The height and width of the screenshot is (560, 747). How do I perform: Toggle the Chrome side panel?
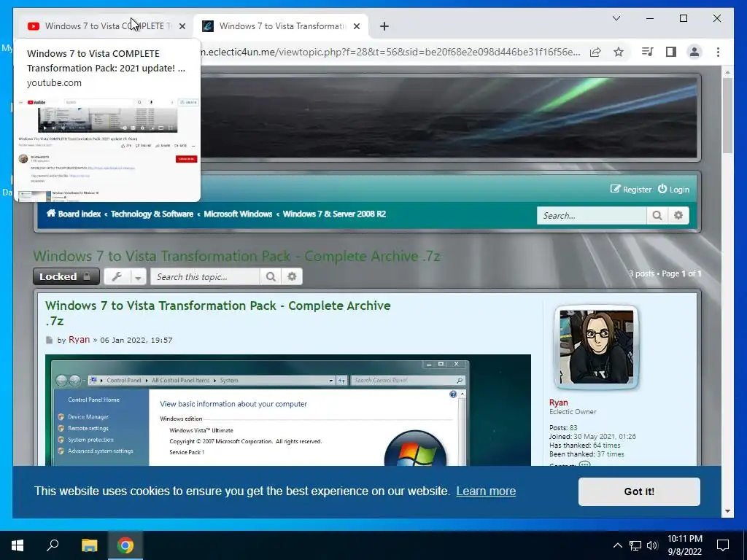coord(671,52)
